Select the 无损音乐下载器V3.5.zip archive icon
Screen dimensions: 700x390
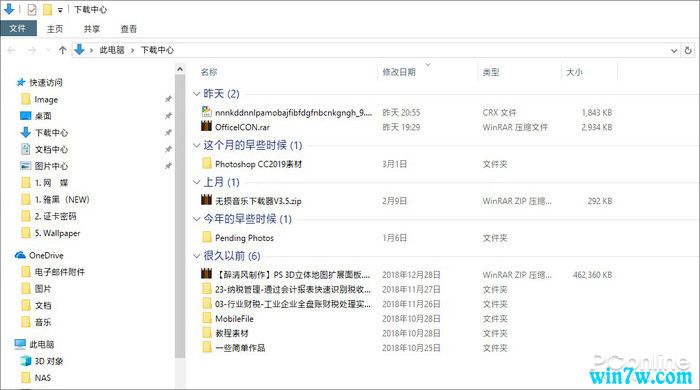tap(206, 200)
